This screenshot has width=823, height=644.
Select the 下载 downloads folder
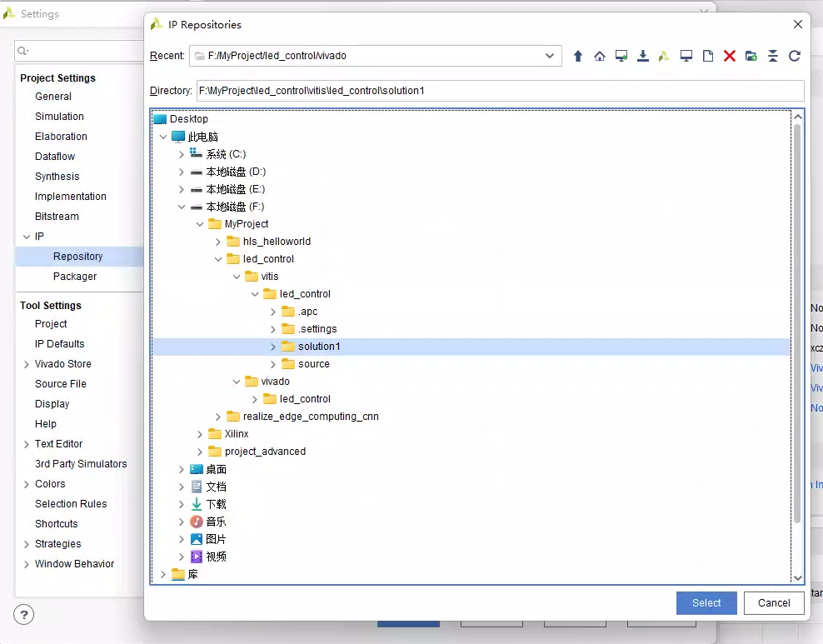(216, 504)
